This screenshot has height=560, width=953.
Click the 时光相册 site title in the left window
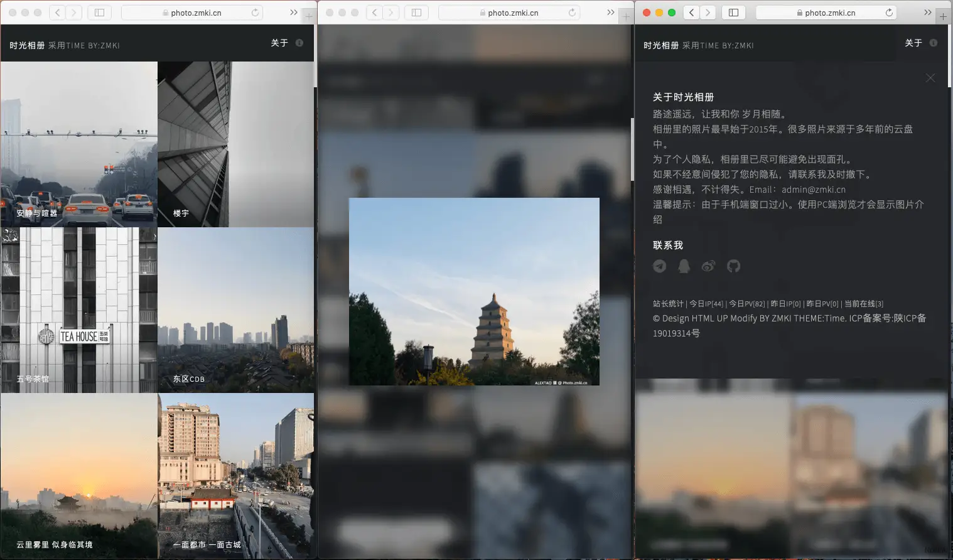click(27, 45)
